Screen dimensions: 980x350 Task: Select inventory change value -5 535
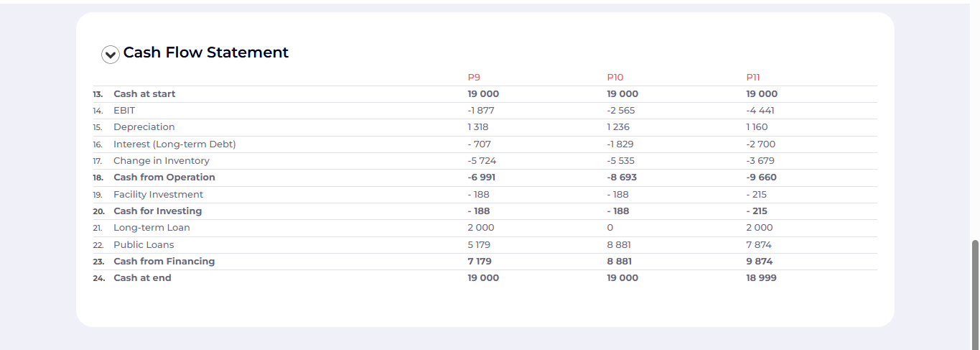[x=621, y=161]
